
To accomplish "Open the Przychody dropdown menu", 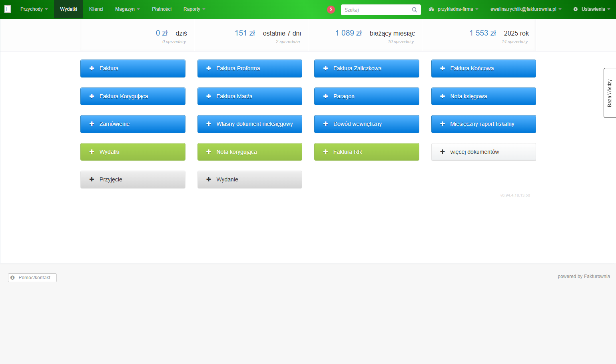I will click(34, 9).
